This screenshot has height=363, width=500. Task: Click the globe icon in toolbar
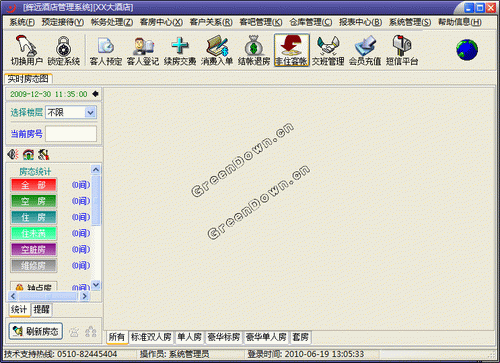click(467, 50)
